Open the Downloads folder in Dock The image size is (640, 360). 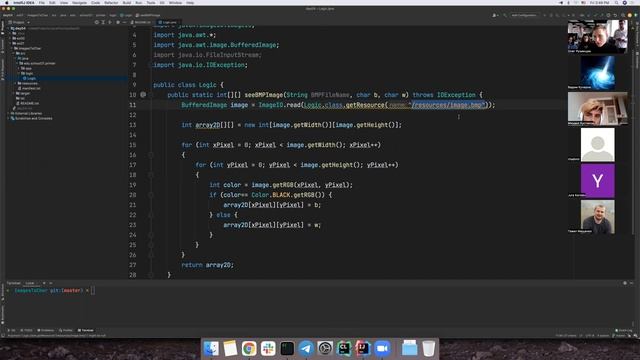click(x=409, y=348)
